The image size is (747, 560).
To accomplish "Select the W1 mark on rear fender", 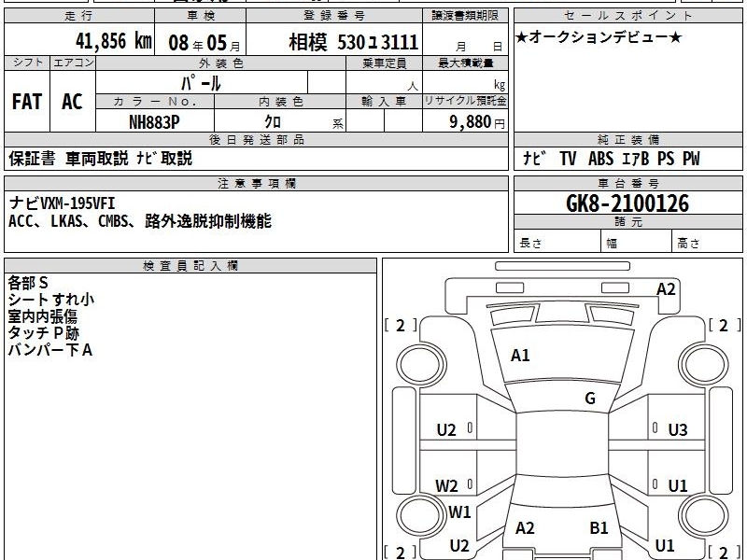I will click(x=459, y=511).
